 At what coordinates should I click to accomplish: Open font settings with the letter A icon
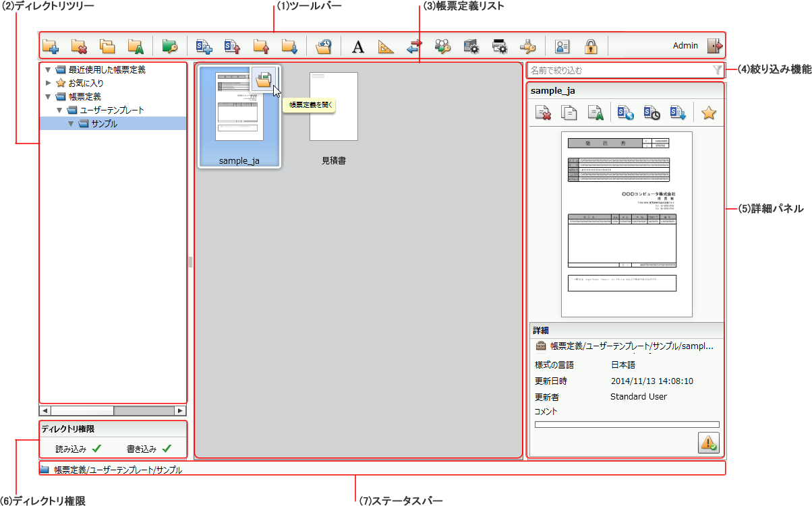click(358, 46)
